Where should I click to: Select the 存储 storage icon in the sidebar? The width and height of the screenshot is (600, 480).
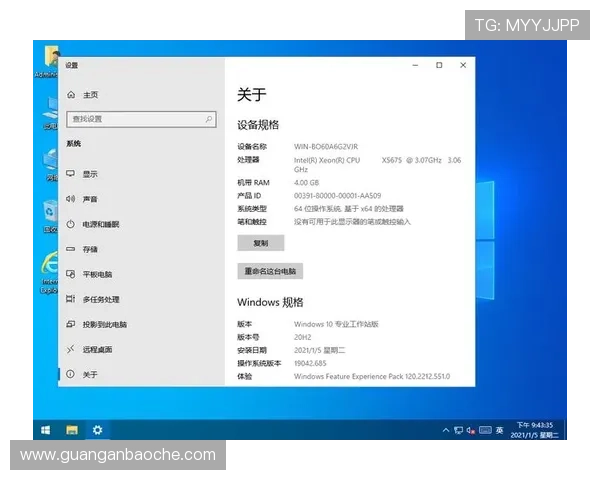70,249
